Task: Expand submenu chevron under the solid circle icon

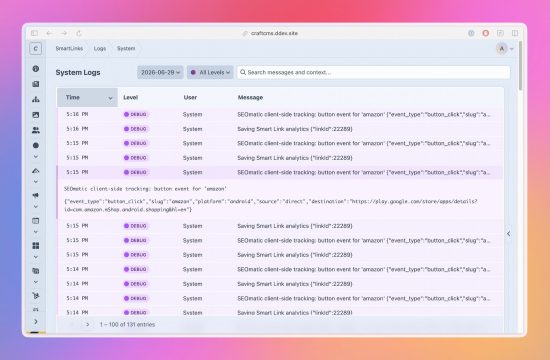Action: coord(36,157)
